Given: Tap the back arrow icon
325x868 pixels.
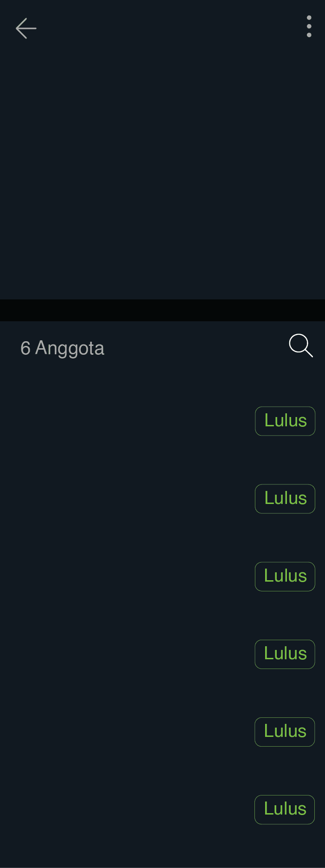Looking at the screenshot, I should point(26,28).
